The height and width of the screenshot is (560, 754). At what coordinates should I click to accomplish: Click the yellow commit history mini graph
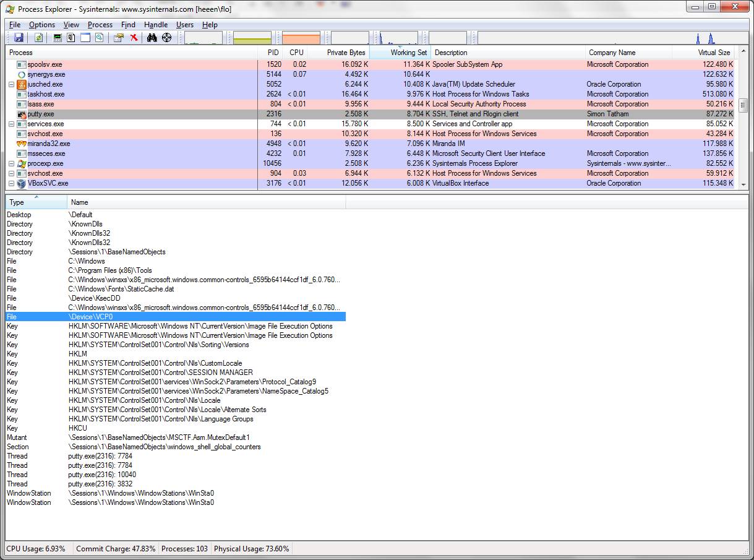pyautogui.click(x=252, y=38)
